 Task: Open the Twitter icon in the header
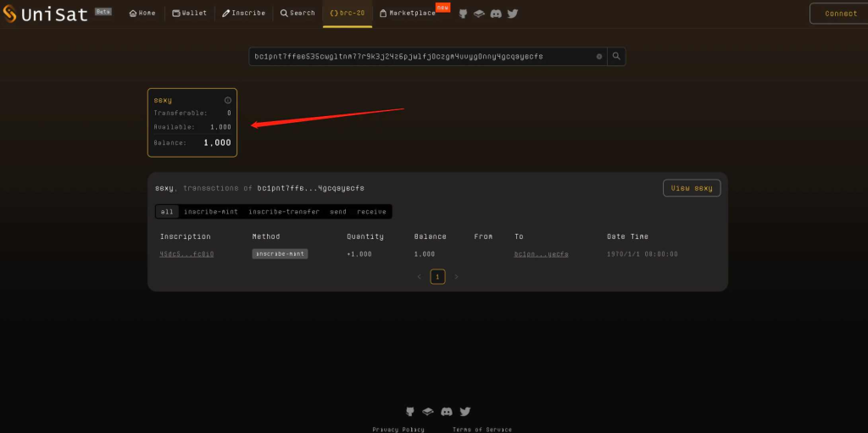[x=513, y=14]
